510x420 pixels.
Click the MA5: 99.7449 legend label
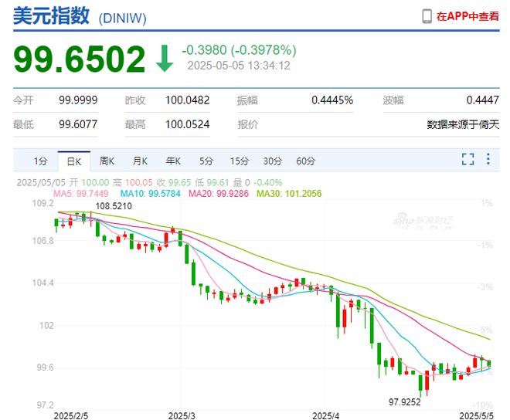pyautogui.click(x=80, y=194)
